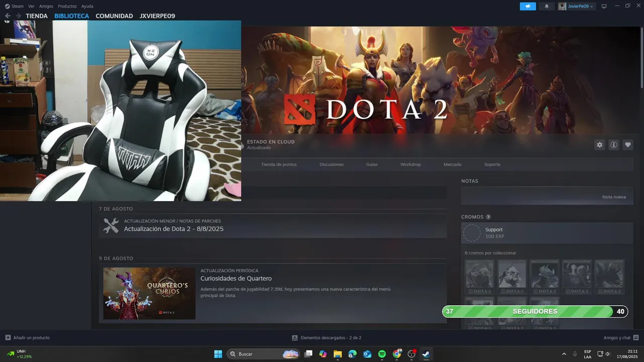The image size is (644, 362).
Task: Click third Dota 2 trading card thumbnail
Action: [x=544, y=277]
